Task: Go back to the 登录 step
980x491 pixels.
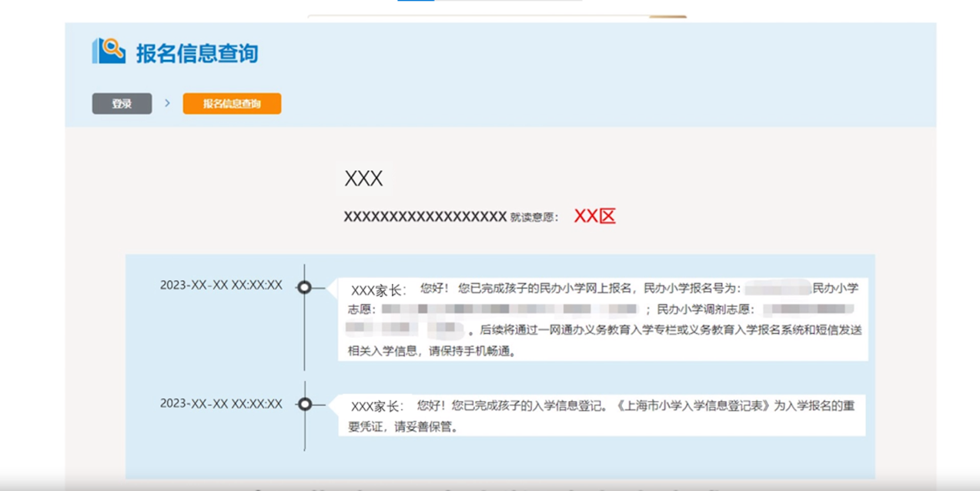Action: (122, 104)
